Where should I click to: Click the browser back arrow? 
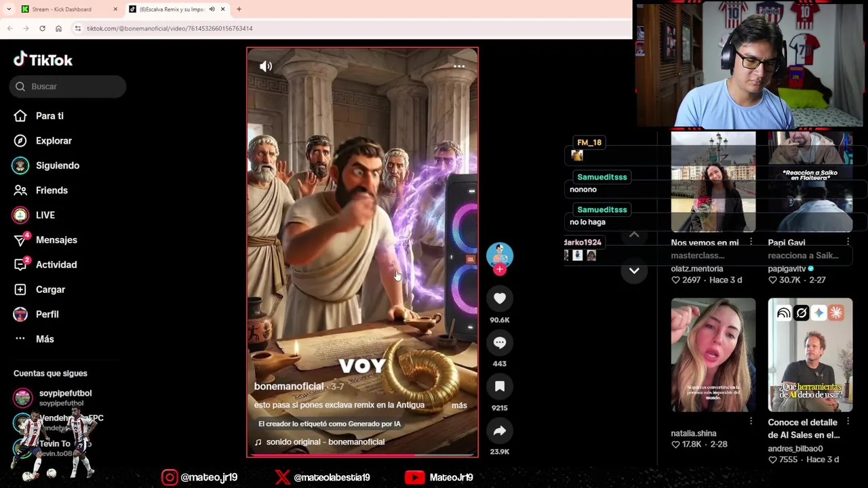click(x=9, y=28)
